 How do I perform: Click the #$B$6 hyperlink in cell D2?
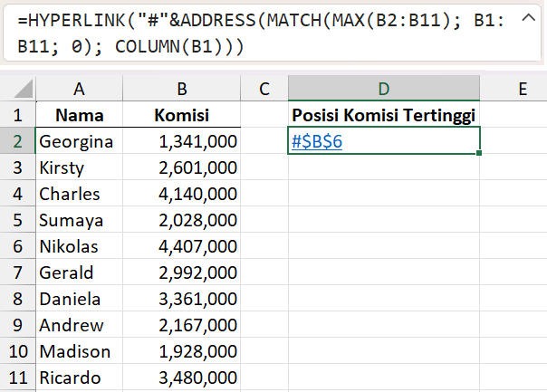pyautogui.click(x=317, y=141)
